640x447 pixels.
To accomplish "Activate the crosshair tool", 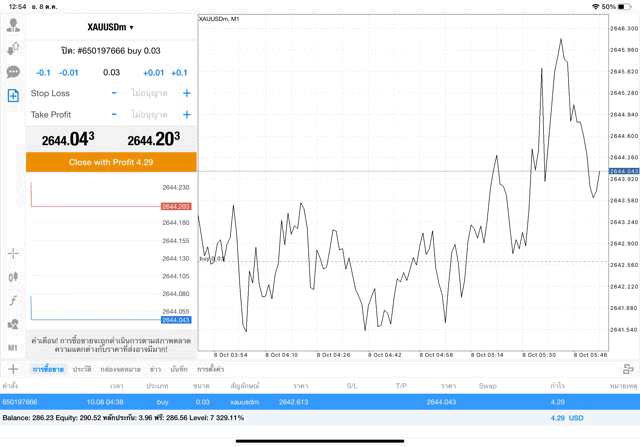I will coord(13,253).
